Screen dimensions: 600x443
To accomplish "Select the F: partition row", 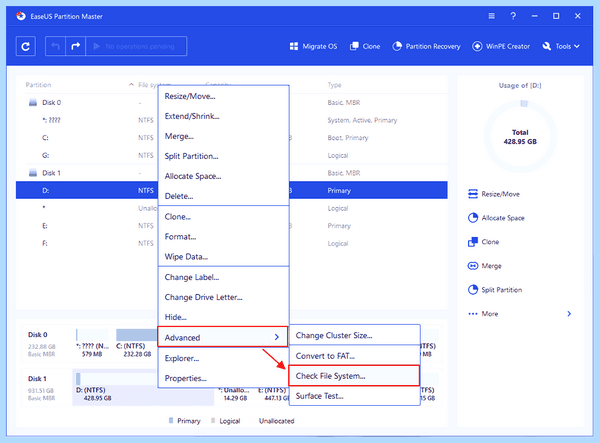I will [232, 243].
